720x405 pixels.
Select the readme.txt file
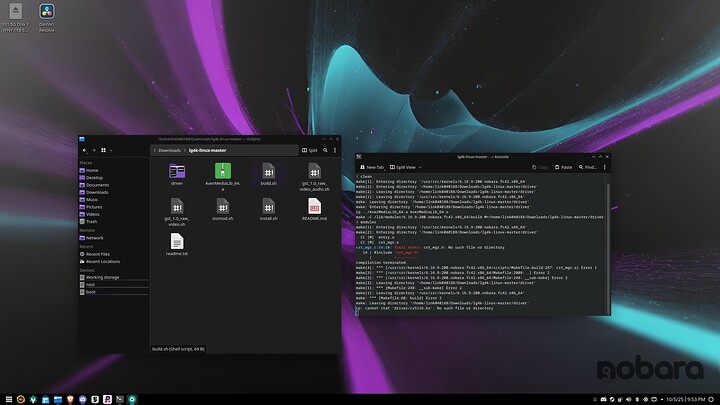[x=177, y=244]
